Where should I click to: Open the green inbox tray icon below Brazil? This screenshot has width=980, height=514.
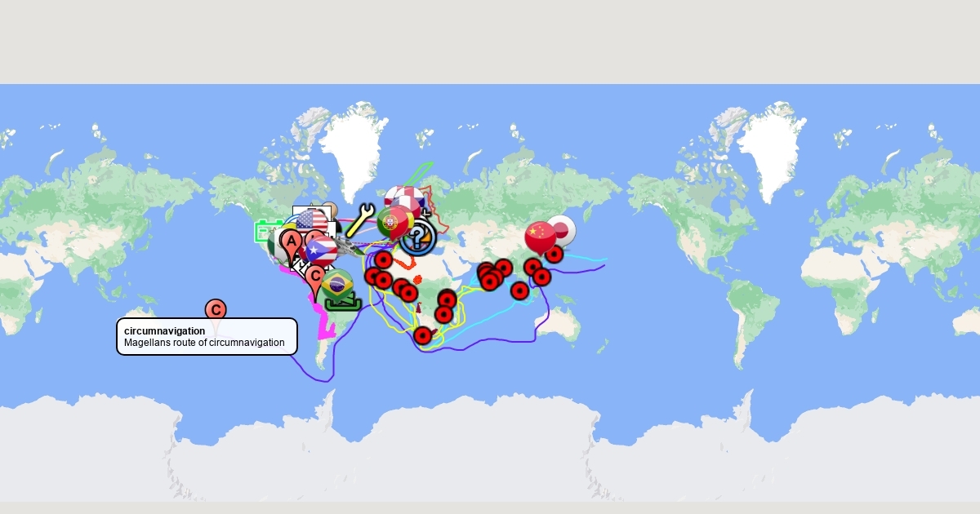[343, 304]
